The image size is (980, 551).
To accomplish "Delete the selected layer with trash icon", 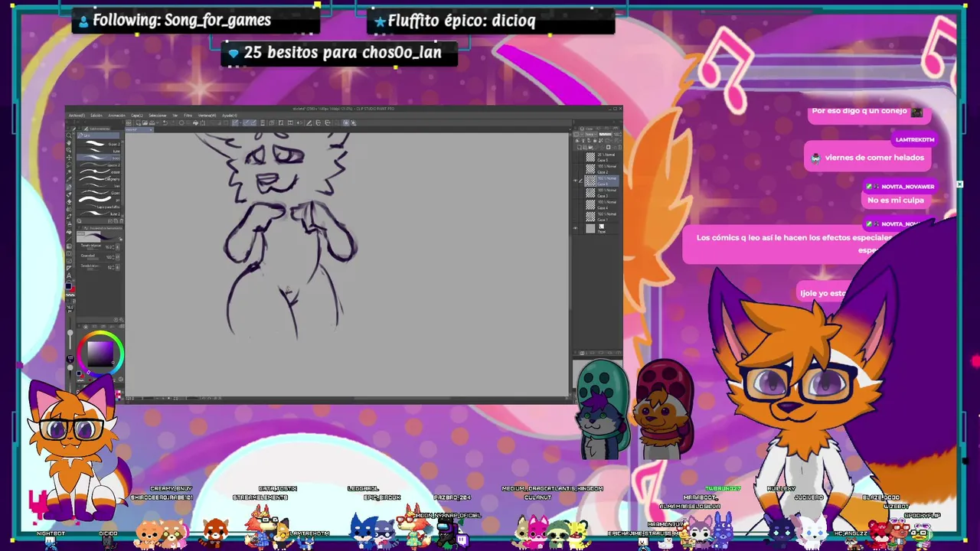I will pyautogui.click(x=619, y=147).
